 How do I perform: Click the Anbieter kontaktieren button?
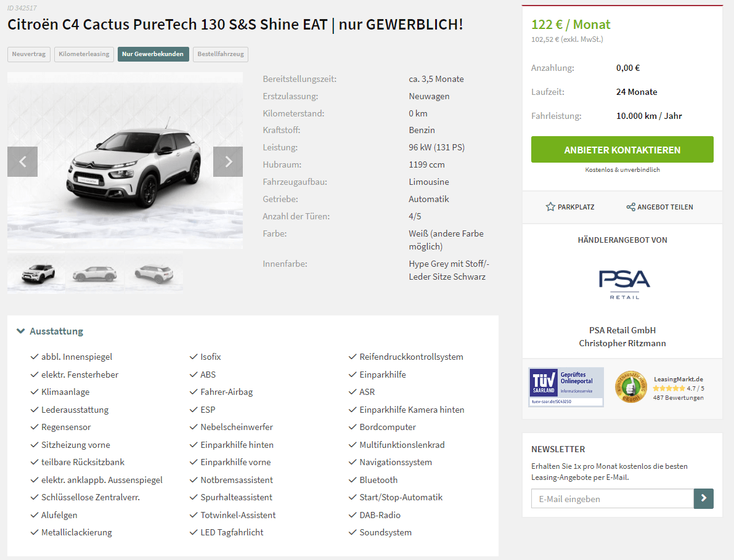[x=622, y=150]
